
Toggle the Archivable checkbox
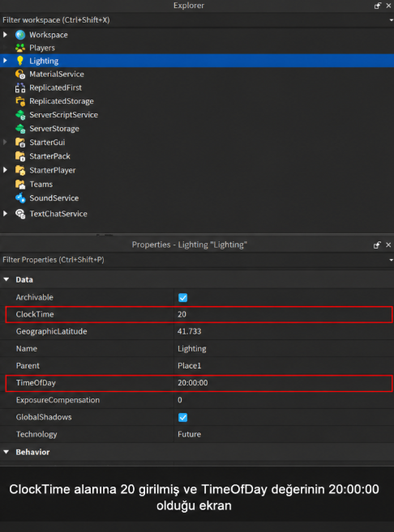[x=182, y=297]
